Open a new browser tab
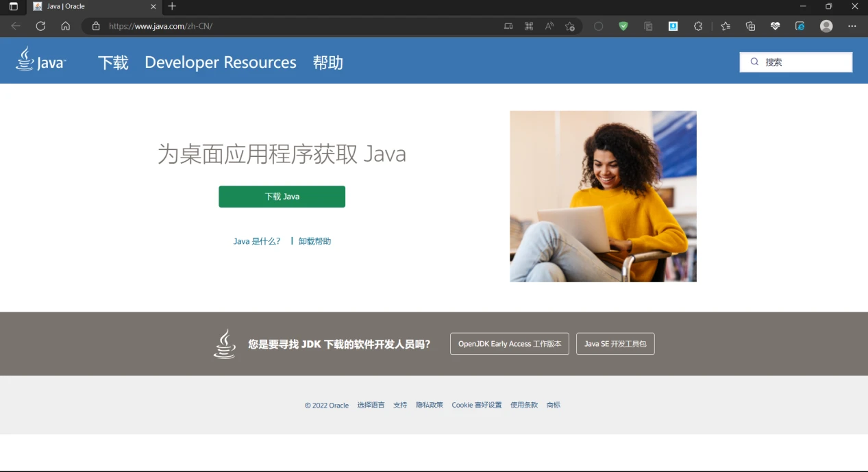This screenshot has width=868, height=472. click(172, 6)
